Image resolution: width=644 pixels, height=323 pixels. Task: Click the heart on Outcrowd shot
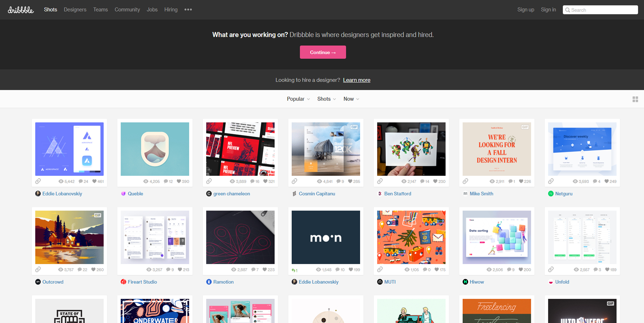[x=93, y=270]
